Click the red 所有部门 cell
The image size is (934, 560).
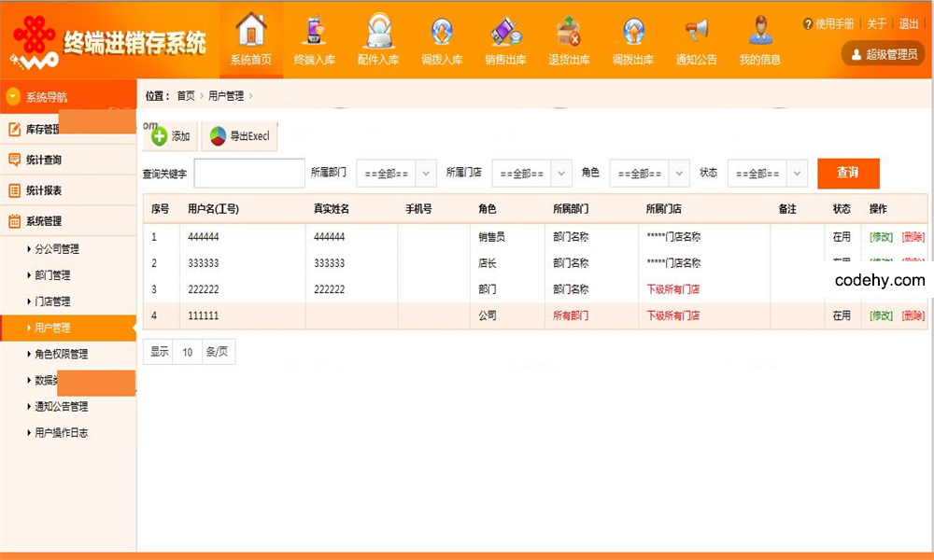[x=571, y=315]
